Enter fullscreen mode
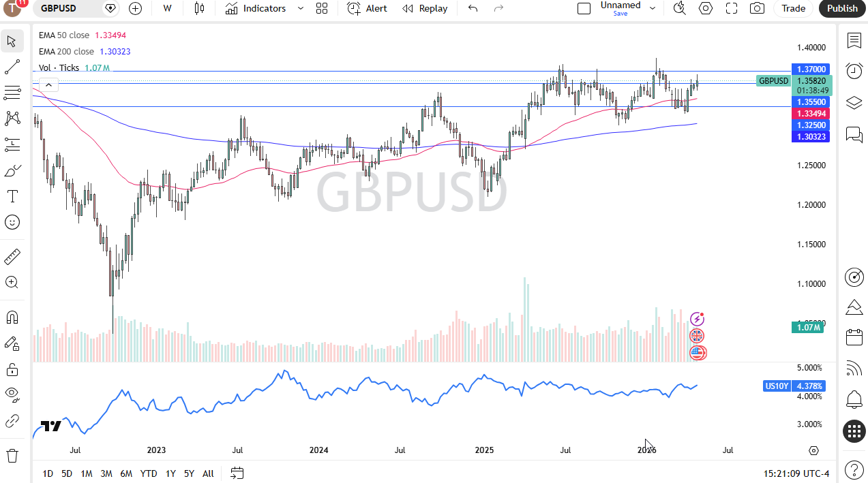The image size is (868, 483). (x=732, y=8)
